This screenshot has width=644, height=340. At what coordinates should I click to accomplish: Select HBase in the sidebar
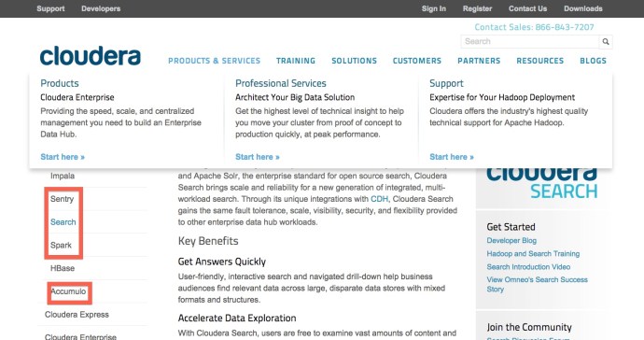pyautogui.click(x=63, y=268)
